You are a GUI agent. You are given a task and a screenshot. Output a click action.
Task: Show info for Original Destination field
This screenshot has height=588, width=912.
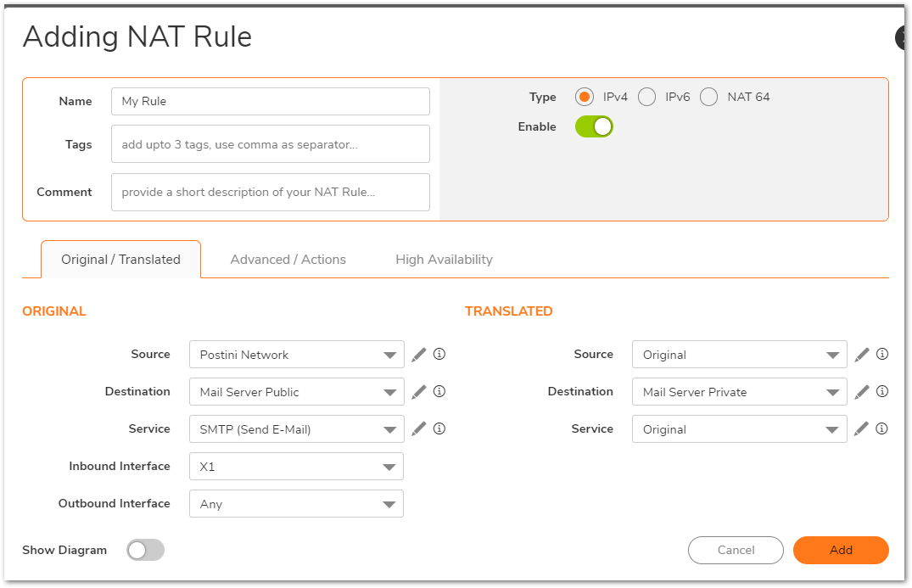(x=439, y=391)
